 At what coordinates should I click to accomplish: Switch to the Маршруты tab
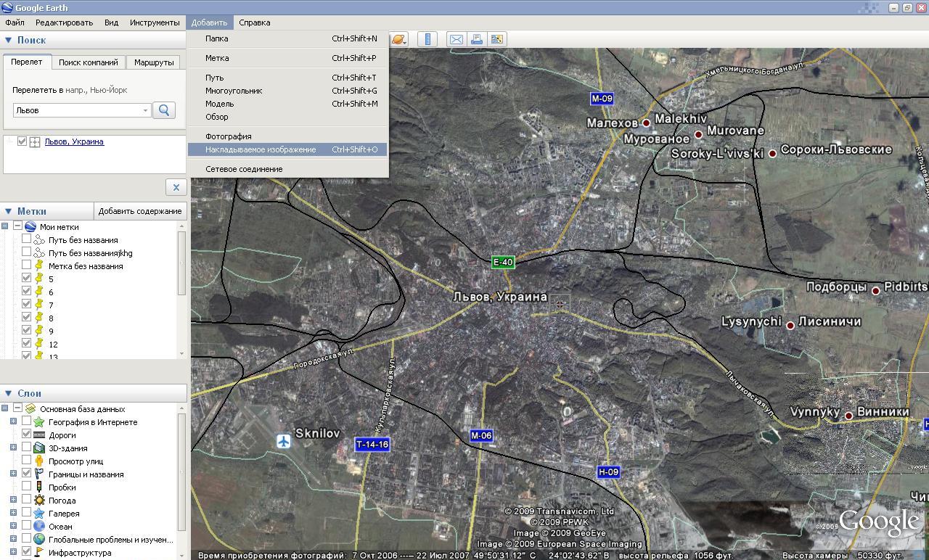153,62
